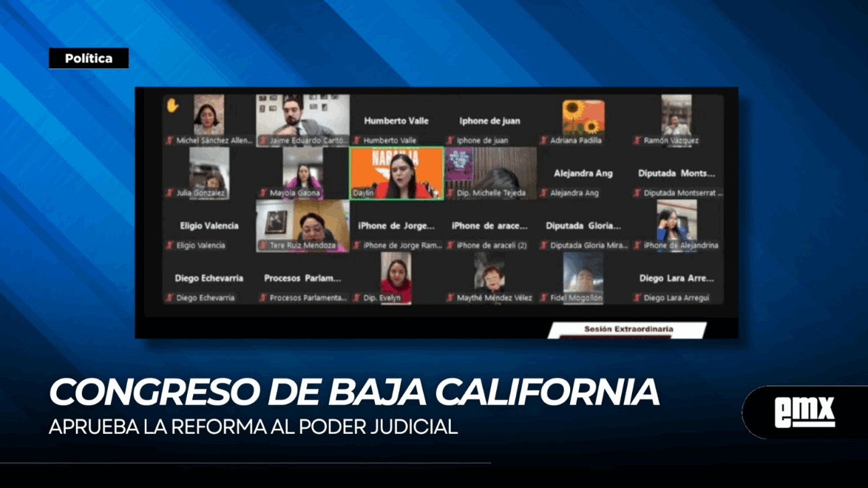The image size is (868, 488).
Task: Click Mayola Gaona's muted microphone icon
Action: coord(264,193)
